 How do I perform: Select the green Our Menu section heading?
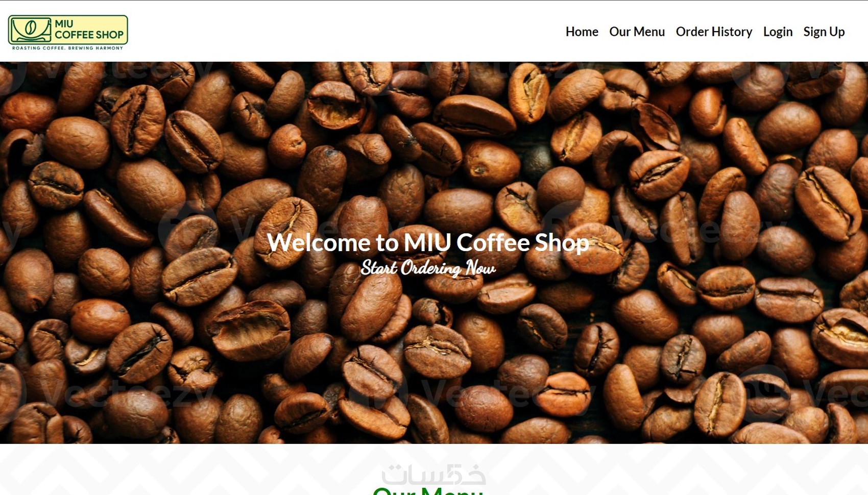point(428,491)
